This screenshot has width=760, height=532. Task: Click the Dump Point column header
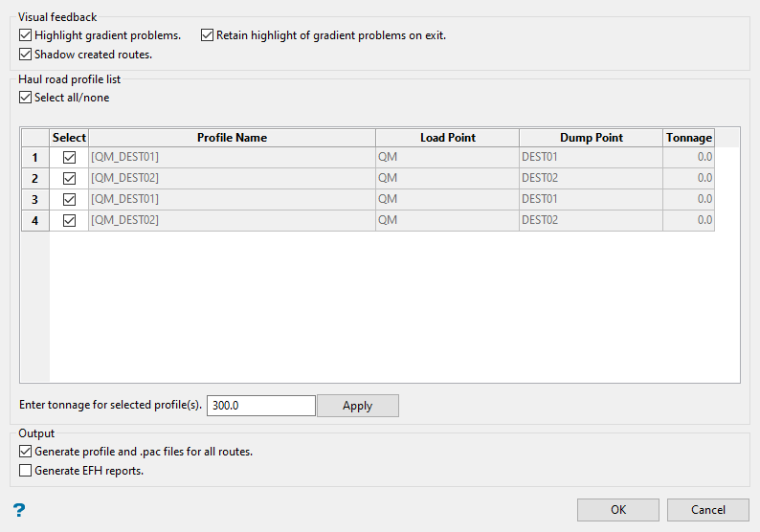click(x=591, y=138)
